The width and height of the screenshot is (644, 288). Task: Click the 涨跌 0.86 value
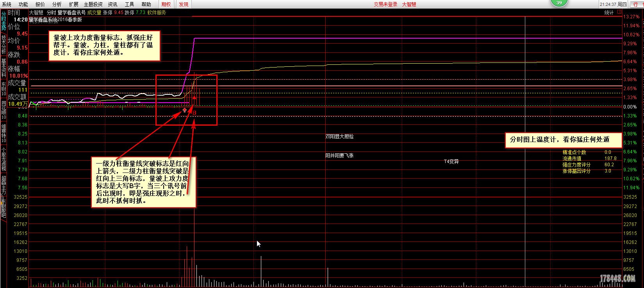(x=22, y=62)
